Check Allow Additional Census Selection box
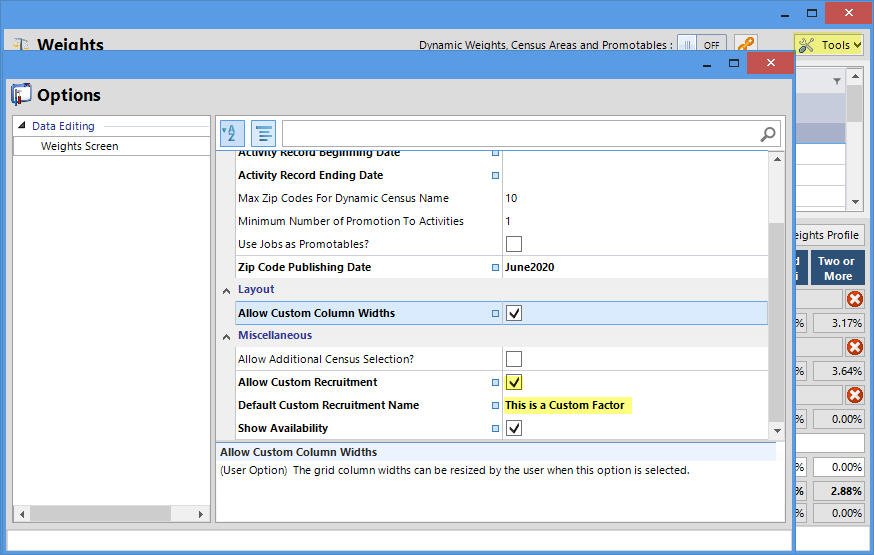Image resolution: width=874 pixels, height=555 pixels. pyautogui.click(x=514, y=359)
